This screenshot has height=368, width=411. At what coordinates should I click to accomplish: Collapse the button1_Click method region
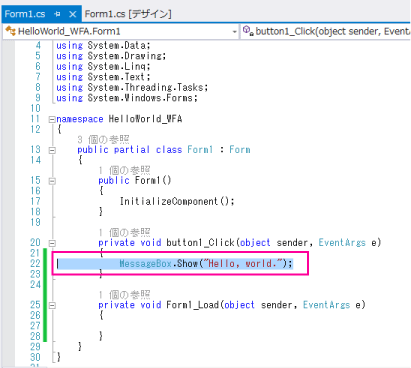(x=52, y=243)
